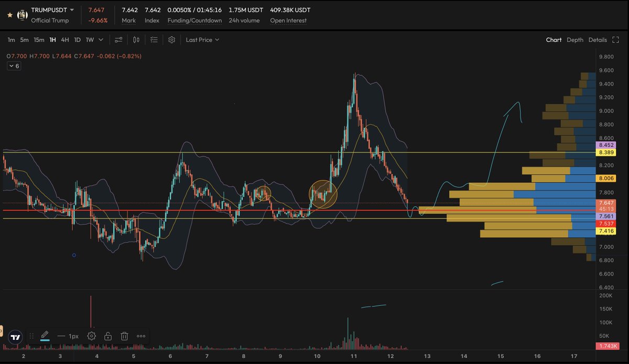Click the Open Interest label
Screen dimensions: 629x364
click(x=288, y=20)
